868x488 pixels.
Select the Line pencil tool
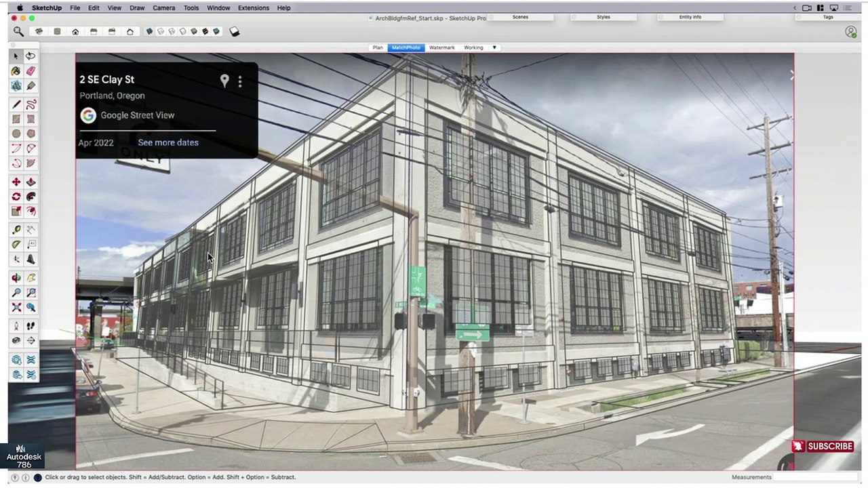tap(16, 104)
